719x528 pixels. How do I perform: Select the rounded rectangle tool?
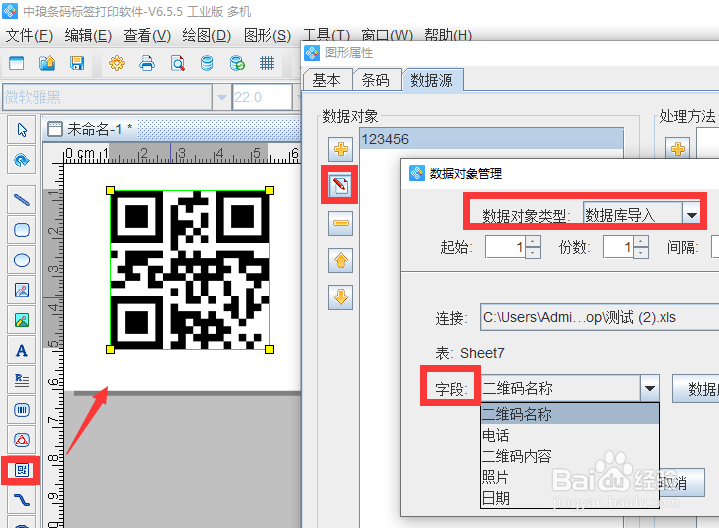[22, 230]
